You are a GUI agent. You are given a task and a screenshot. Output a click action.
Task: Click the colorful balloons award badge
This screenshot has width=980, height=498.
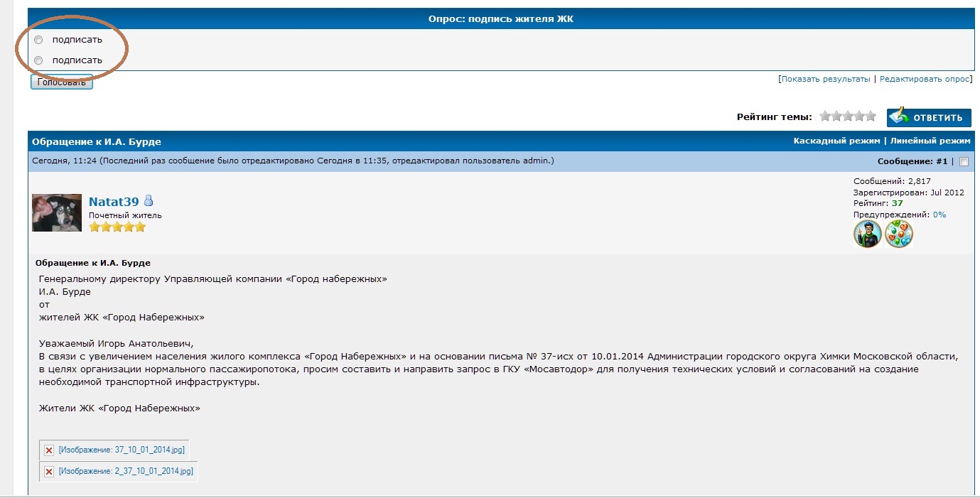[899, 234]
